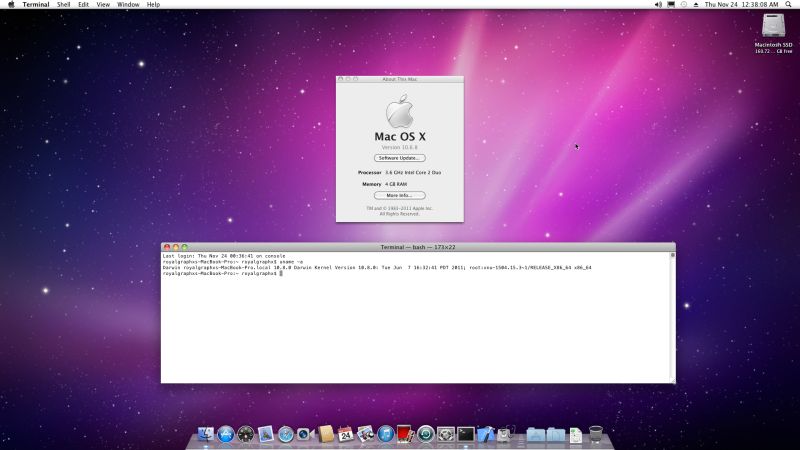Open the Help menu

153,4
